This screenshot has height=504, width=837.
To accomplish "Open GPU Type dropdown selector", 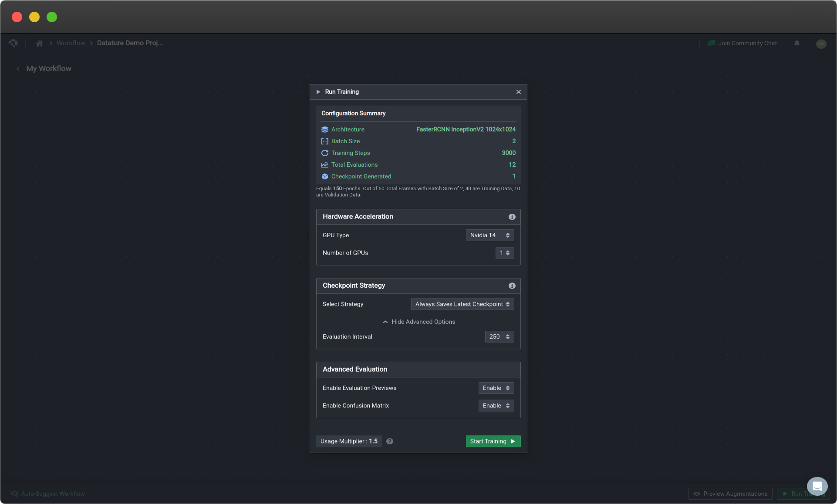I will click(x=489, y=235).
